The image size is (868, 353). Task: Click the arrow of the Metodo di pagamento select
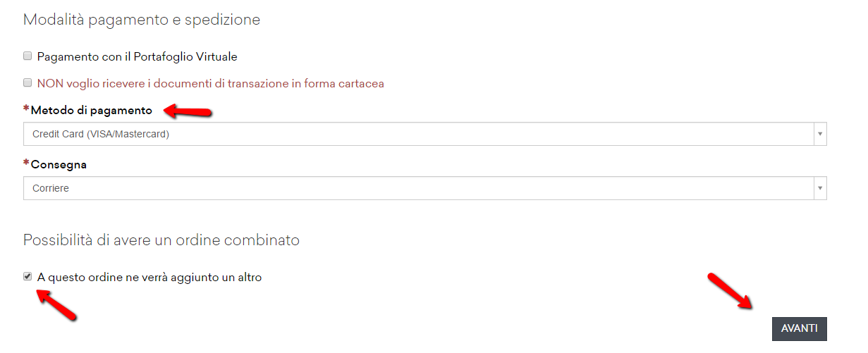pos(819,134)
